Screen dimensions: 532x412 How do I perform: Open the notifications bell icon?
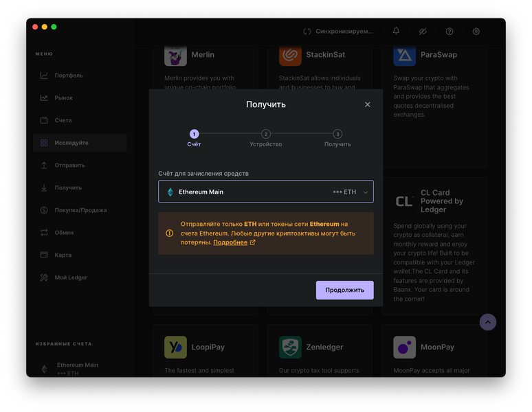396,31
